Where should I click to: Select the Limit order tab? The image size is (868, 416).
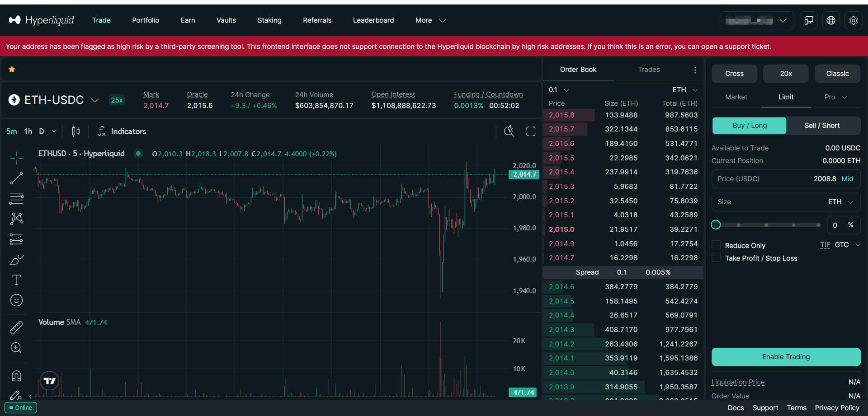(786, 97)
